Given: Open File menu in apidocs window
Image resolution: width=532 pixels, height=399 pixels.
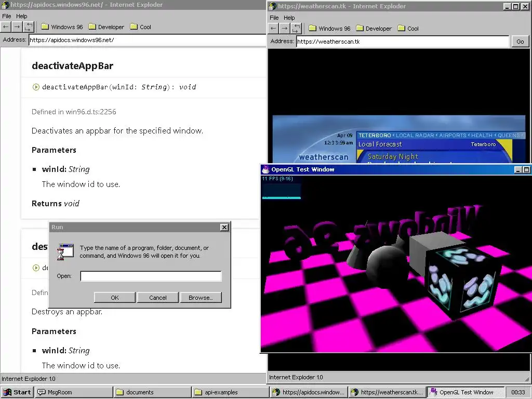Looking at the screenshot, I should point(6,16).
